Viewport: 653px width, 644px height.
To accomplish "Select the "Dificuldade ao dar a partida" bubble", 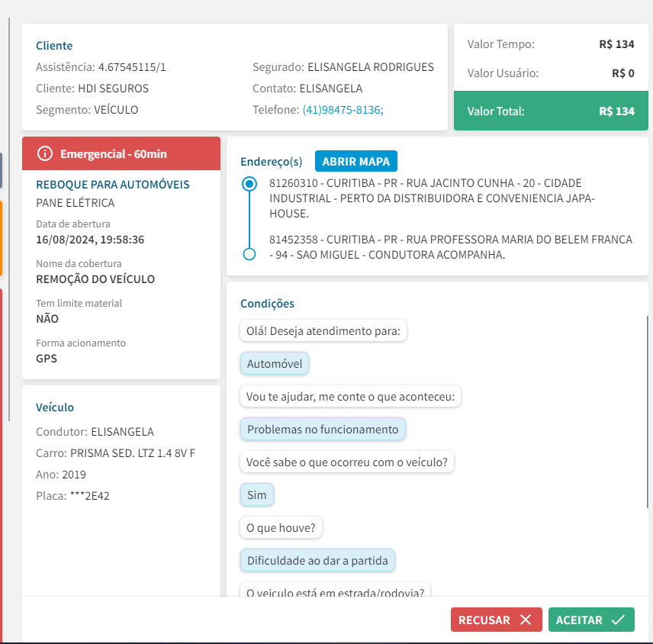I will [317, 561].
